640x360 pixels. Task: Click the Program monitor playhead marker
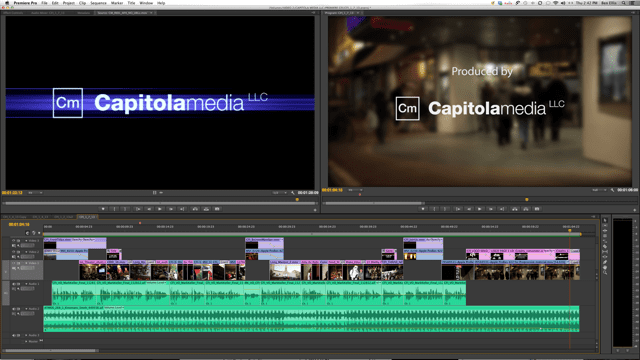coord(527,200)
